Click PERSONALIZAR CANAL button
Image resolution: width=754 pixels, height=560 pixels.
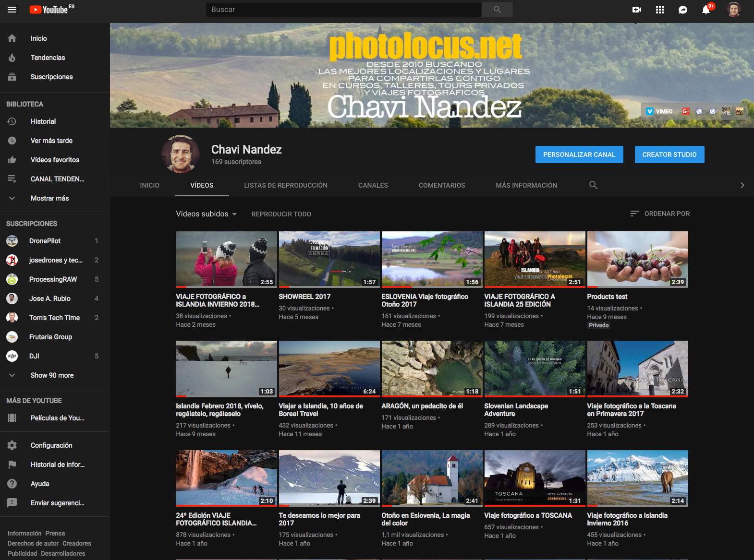coord(579,155)
